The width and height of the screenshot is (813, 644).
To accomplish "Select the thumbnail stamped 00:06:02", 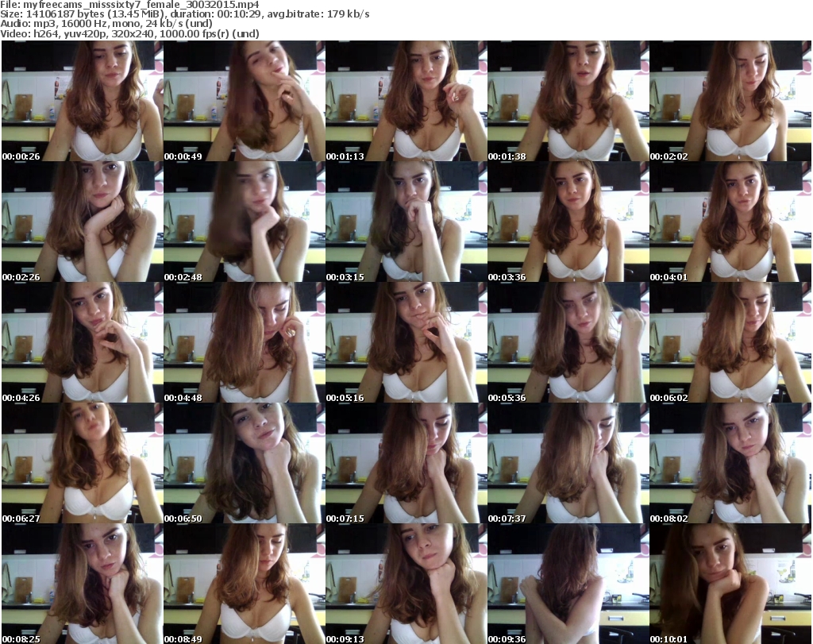I will [730, 343].
